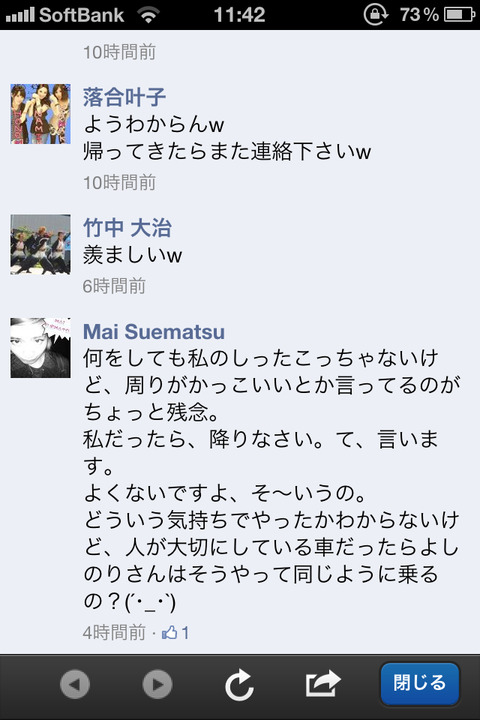Tap the rotation lock status icon
Image resolution: width=480 pixels, height=720 pixels.
point(375,15)
